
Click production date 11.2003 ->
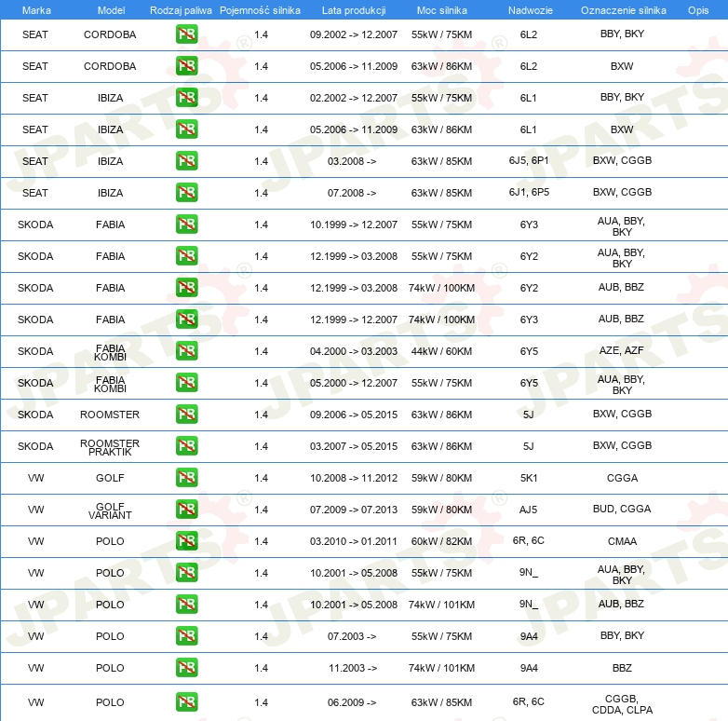(x=353, y=668)
